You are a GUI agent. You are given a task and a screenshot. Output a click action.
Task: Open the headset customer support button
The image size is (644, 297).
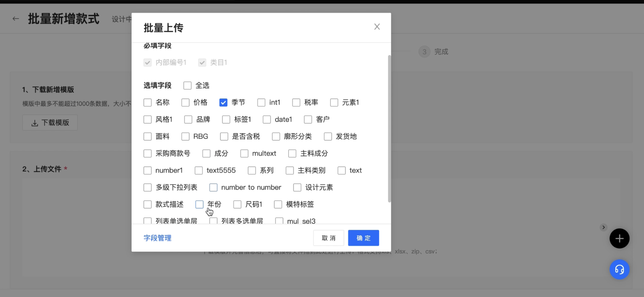point(619,269)
